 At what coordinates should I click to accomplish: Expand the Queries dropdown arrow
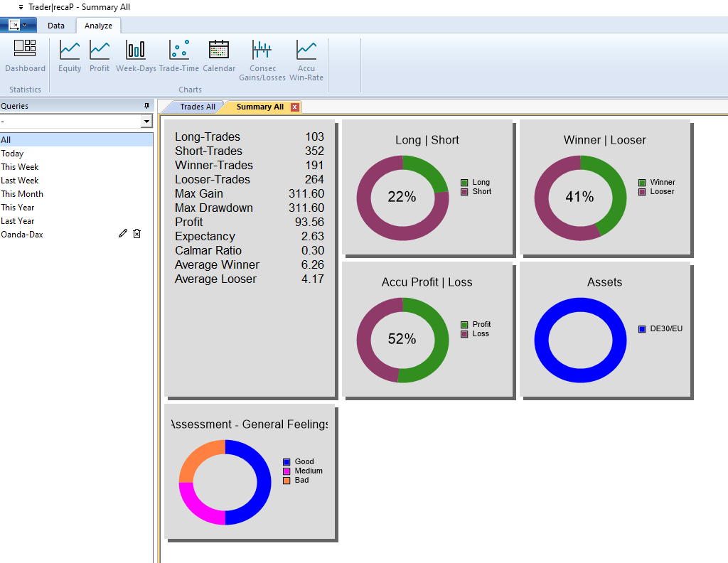click(x=147, y=122)
